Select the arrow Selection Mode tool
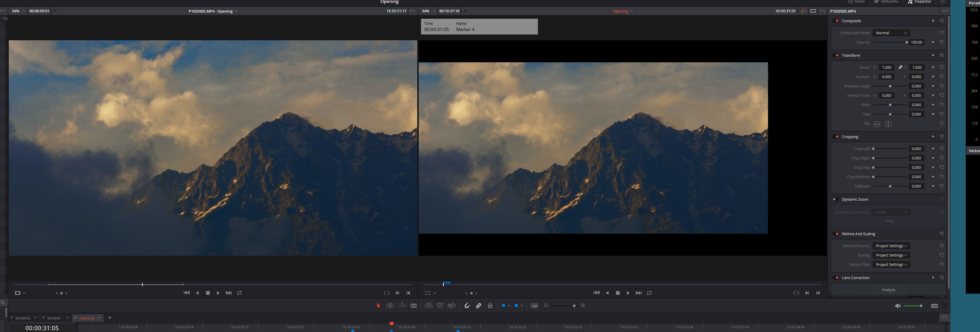The width and height of the screenshot is (980, 332). click(379, 306)
